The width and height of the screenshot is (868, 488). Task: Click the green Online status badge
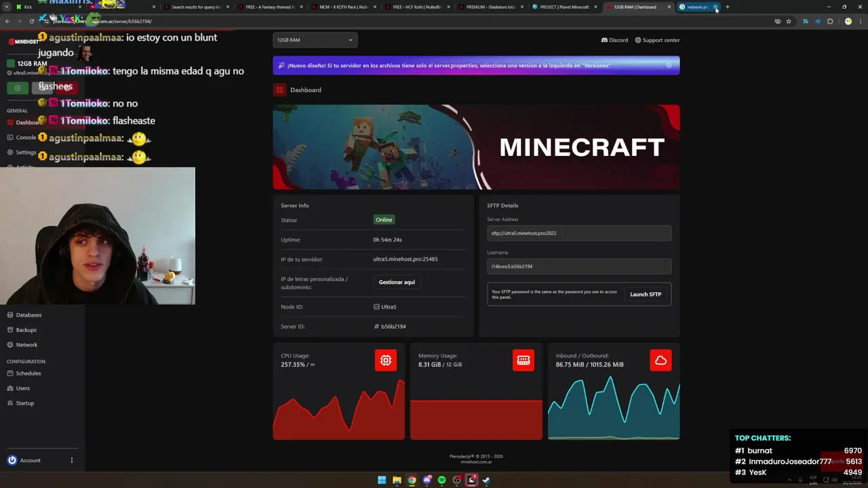384,220
